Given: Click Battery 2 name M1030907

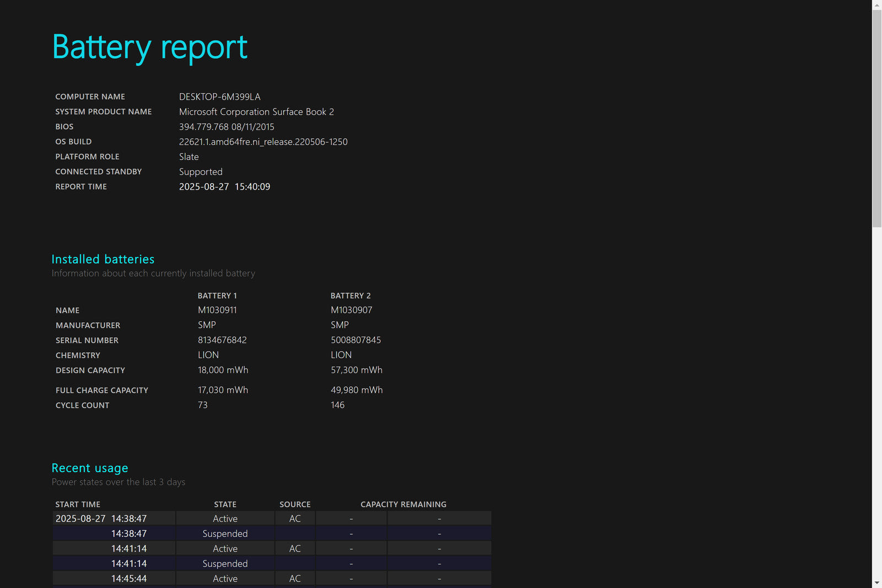Looking at the screenshot, I should tap(351, 310).
